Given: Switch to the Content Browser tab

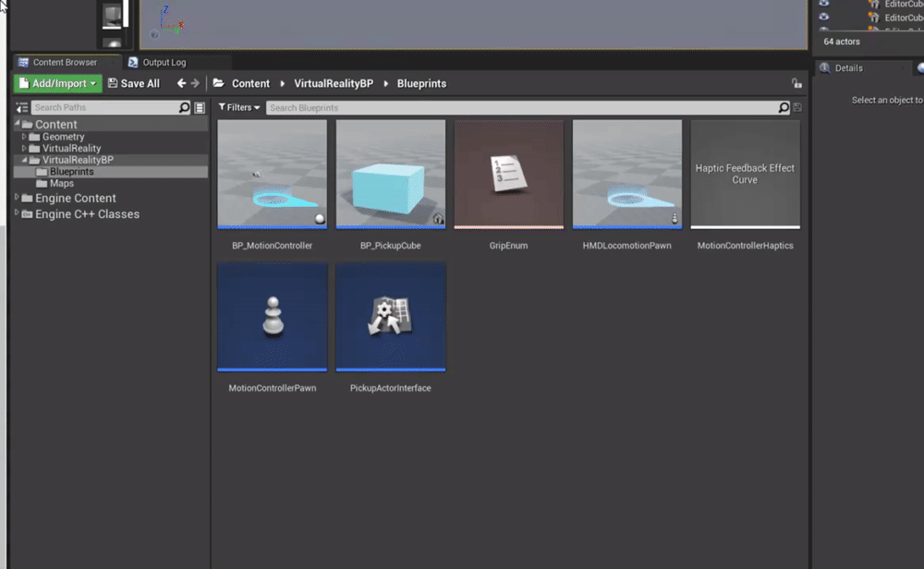Looking at the screenshot, I should coord(65,63).
